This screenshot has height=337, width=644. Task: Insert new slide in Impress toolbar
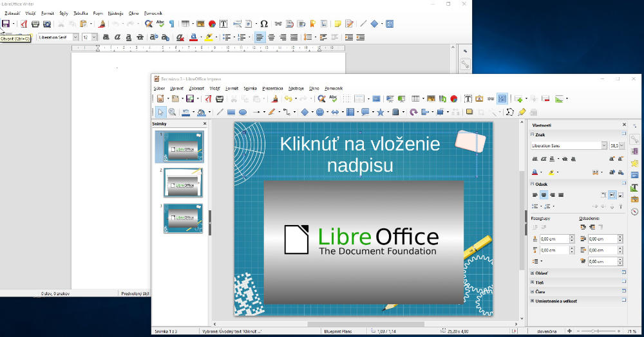click(518, 99)
